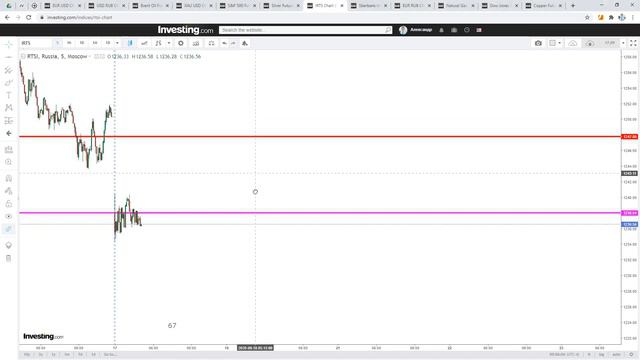
Task: Hide all drawing tools with eye icon
Action: tap(9, 216)
